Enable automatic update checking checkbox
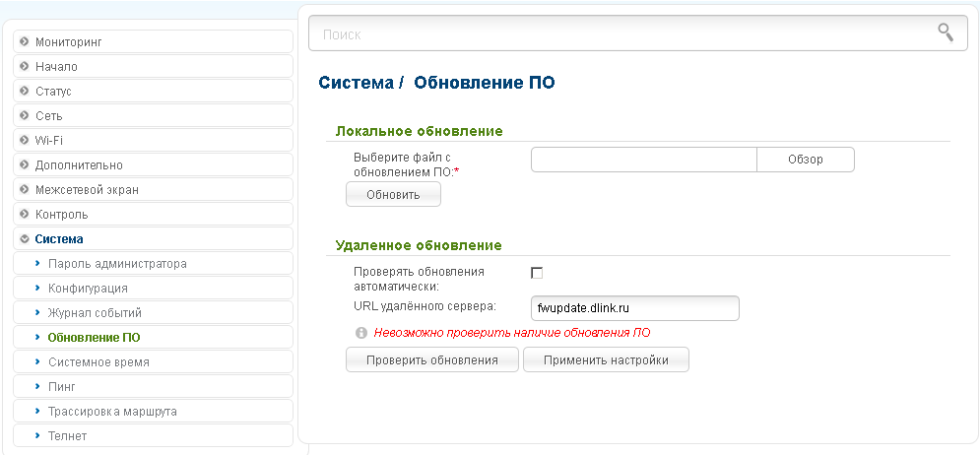Viewport: 980px width, 455px height. [x=537, y=273]
